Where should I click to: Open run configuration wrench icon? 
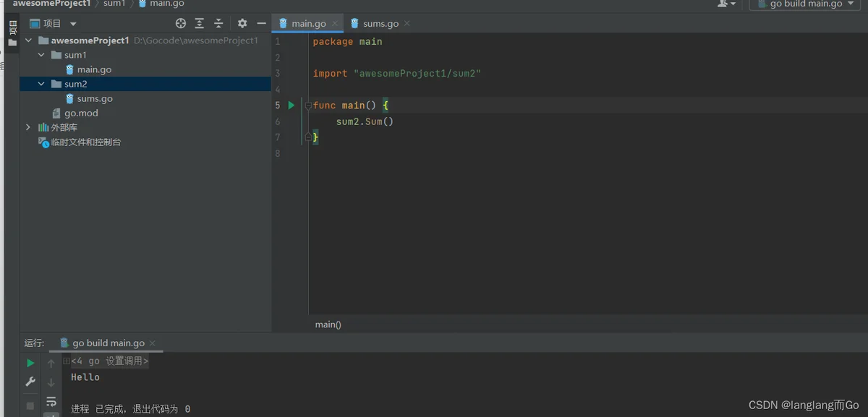30,382
